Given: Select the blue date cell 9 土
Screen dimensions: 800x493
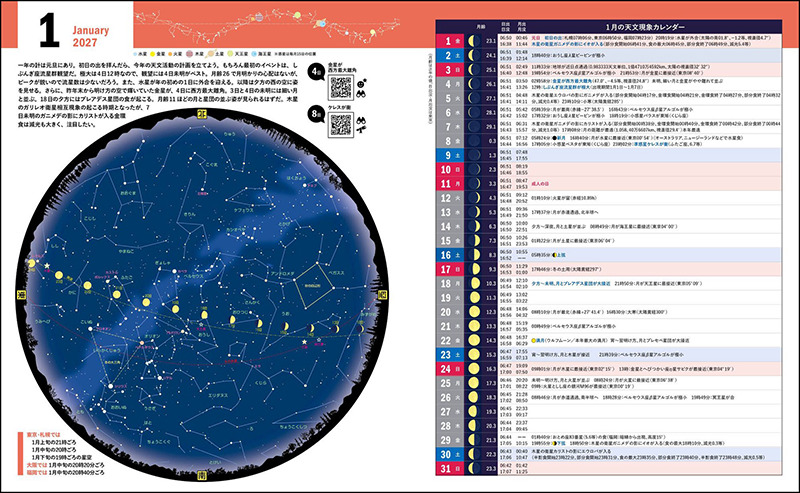Looking at the screenshot, I should [x=450, y=155].
